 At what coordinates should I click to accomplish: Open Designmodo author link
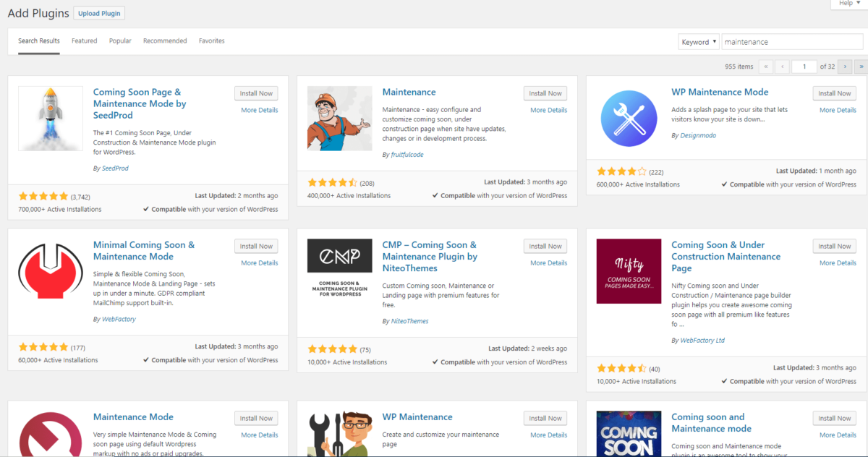tap(698, 135)
